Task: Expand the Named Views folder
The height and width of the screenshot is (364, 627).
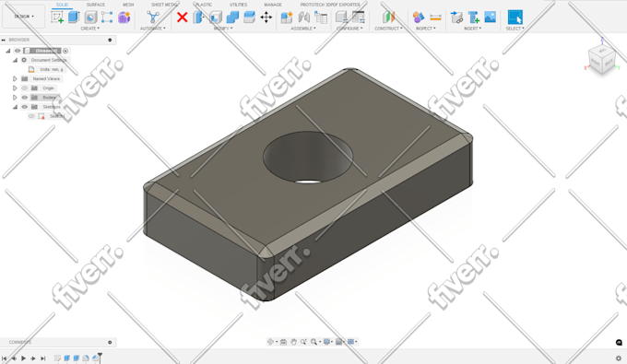Action: pyautogui.click(x=15, y=78)
